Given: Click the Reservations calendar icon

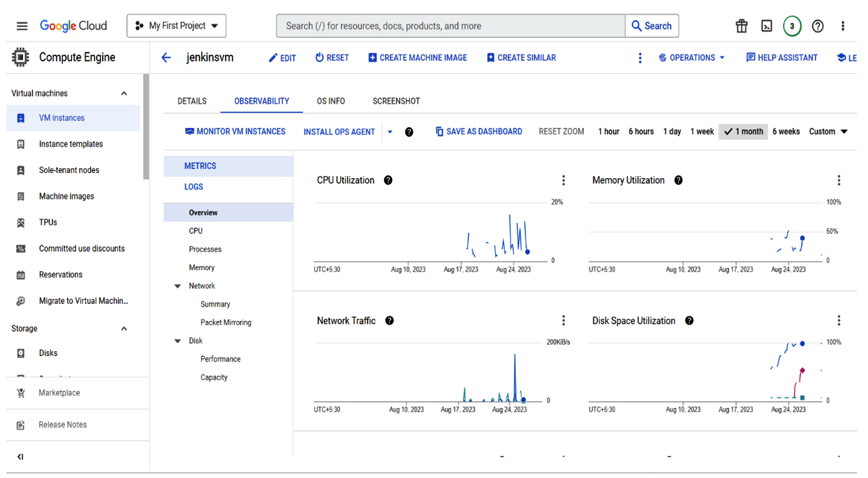Looking at the screenshot, I should [x=20, y=275].
